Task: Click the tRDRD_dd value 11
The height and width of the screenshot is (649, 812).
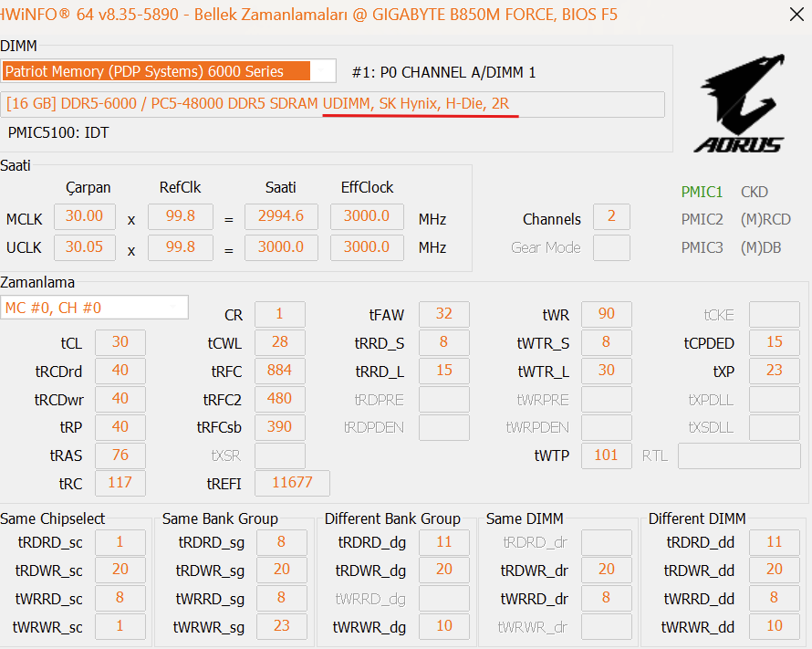Action: click(x=775, y=542)
